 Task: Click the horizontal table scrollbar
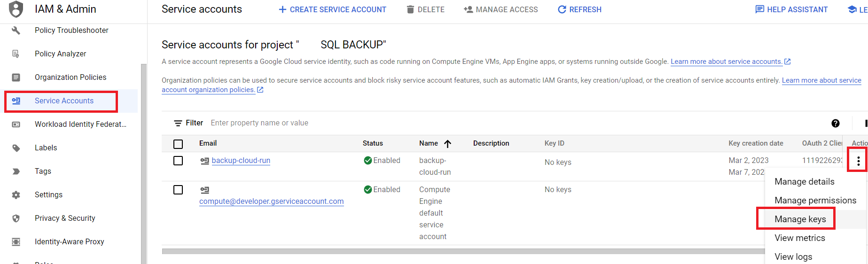pos(463,251)
